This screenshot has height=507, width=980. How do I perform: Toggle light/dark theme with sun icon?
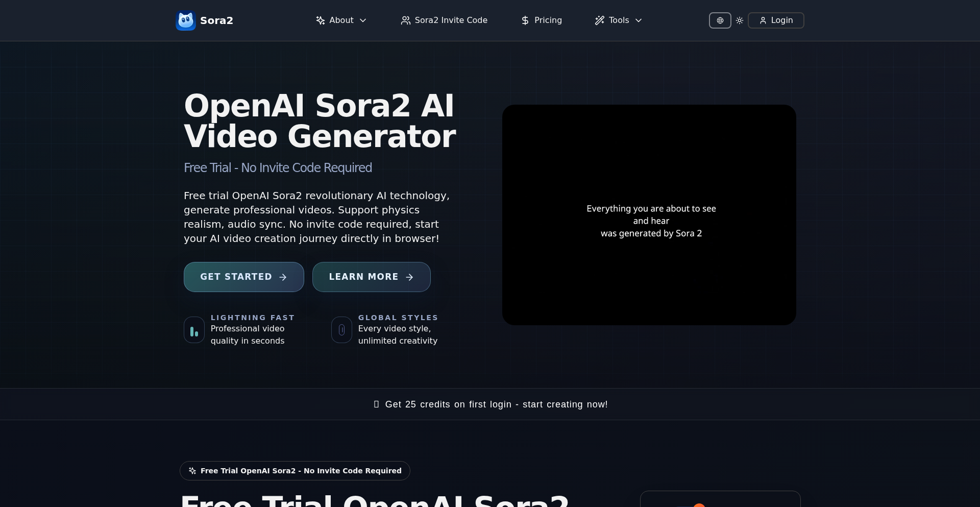point(740,20)
